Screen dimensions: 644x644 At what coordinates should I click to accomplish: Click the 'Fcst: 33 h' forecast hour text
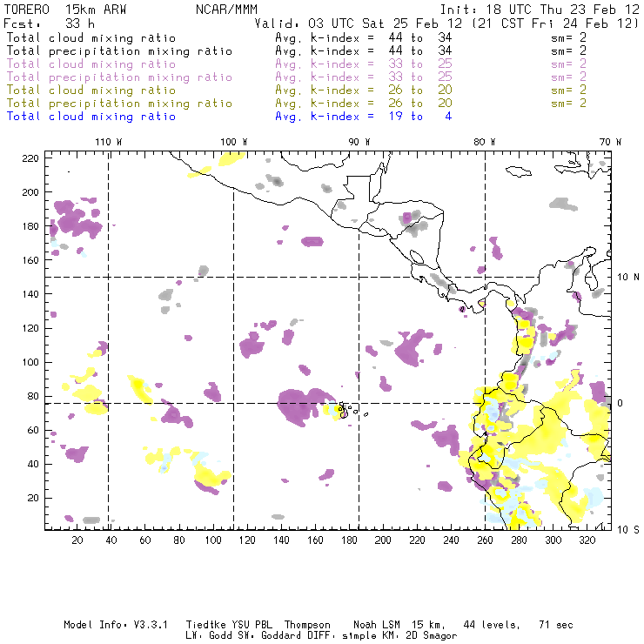(x=50, y=23)
